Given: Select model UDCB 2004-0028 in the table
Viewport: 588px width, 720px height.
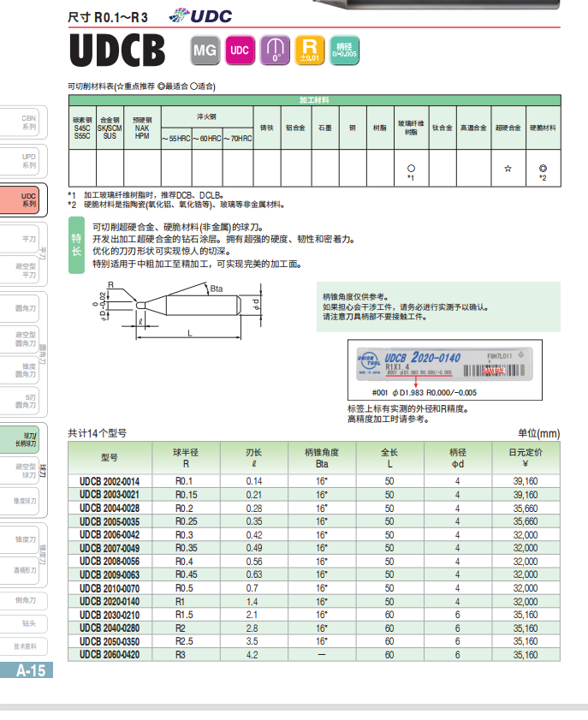Looking at the screenshot, I should pyautogui.click(x=110, y=508).
